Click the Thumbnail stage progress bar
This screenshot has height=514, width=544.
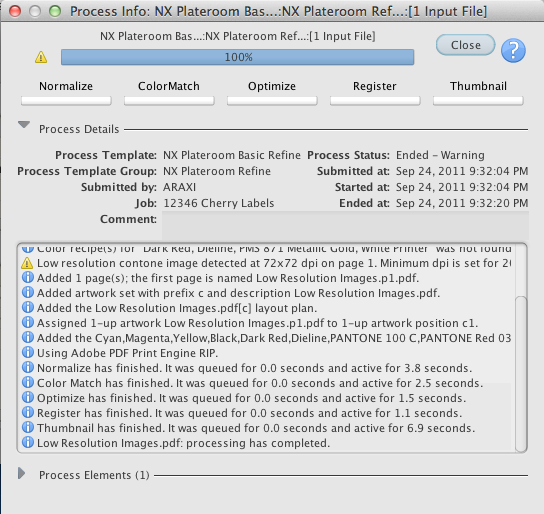point(478,101)
